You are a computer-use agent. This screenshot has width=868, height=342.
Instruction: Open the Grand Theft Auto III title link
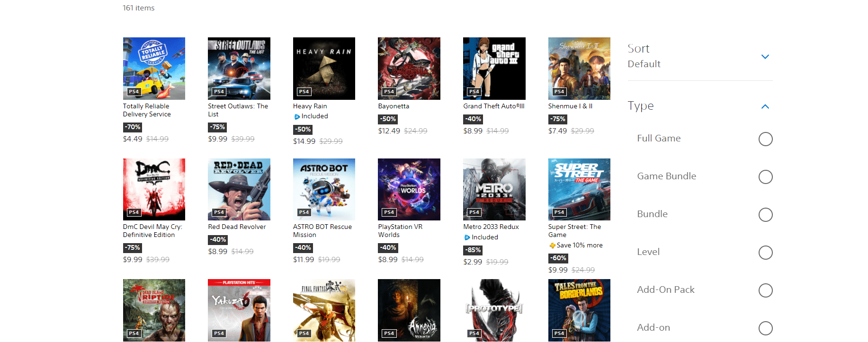(494, 106)
